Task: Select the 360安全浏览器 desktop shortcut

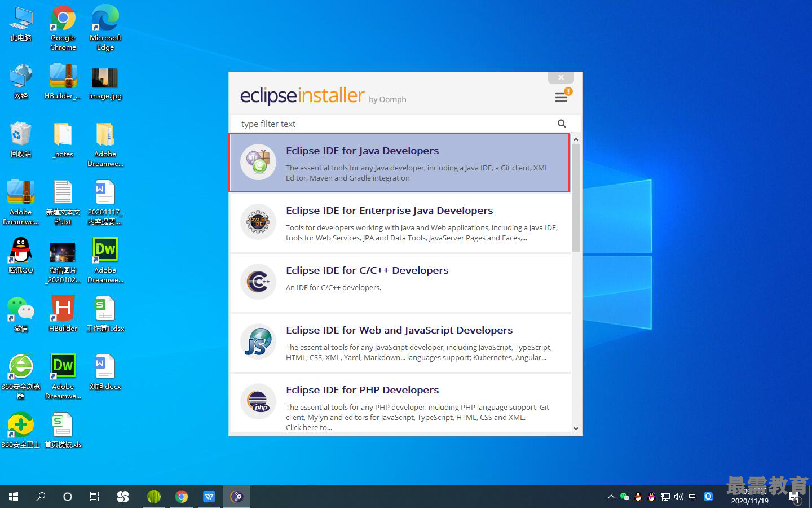Action: [21, 377]
